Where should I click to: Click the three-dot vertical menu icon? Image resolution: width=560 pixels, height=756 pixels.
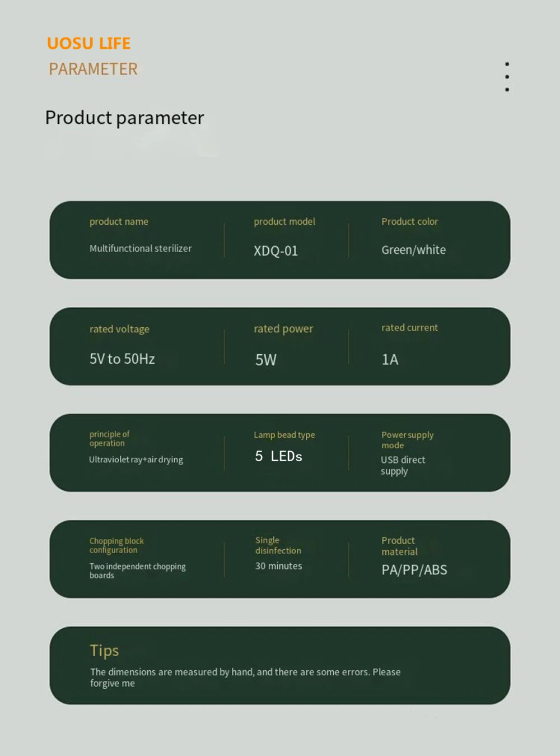pyautogui.click(x=507, y=77)
